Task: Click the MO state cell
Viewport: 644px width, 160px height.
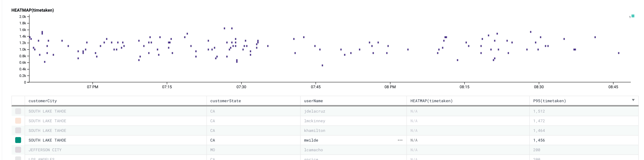Action: [x=213, y=150]
